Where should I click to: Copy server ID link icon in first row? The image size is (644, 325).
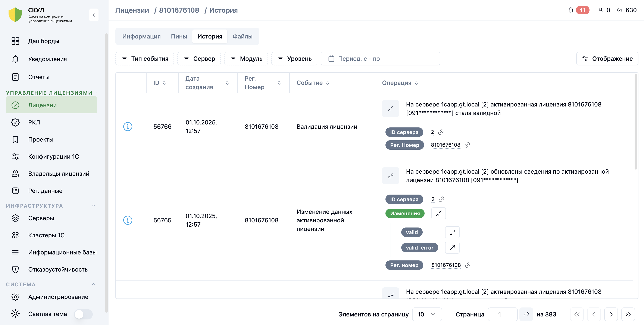click(441, 132)
